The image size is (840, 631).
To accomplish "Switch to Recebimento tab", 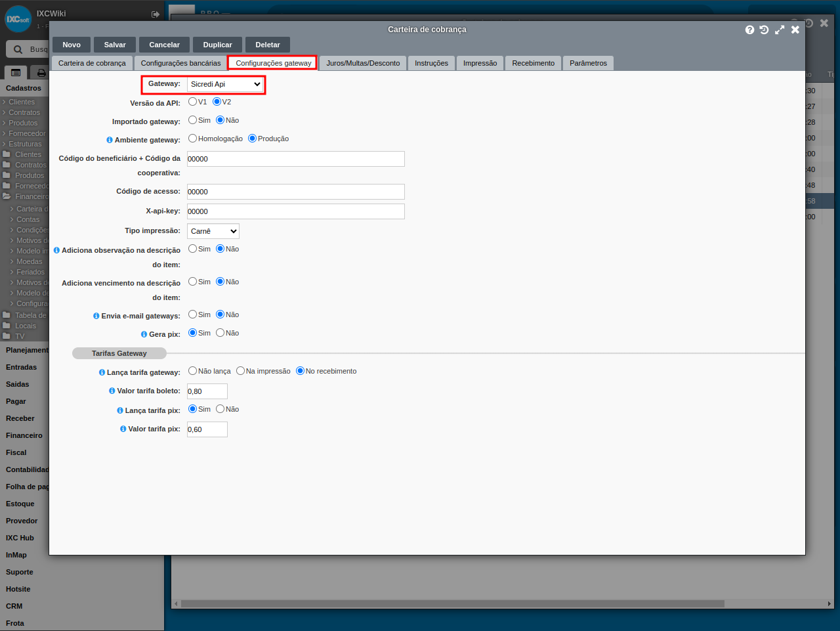I will coord(533,63).
